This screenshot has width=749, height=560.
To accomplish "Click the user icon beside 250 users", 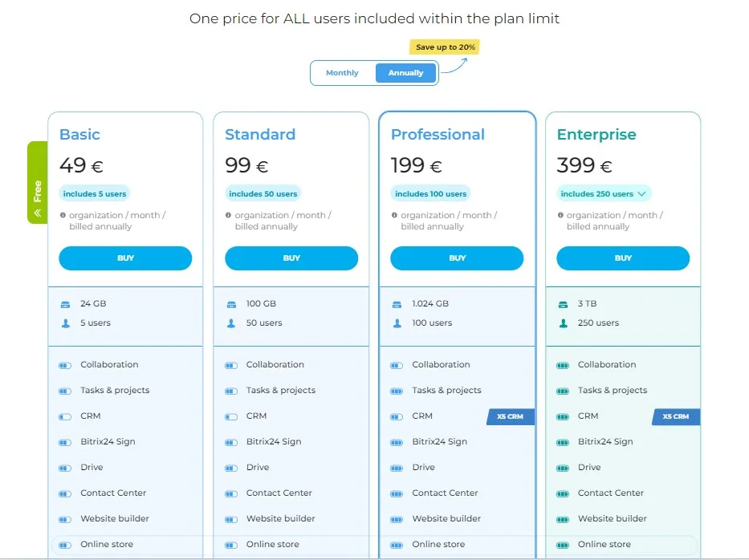I will click(564, 323).
